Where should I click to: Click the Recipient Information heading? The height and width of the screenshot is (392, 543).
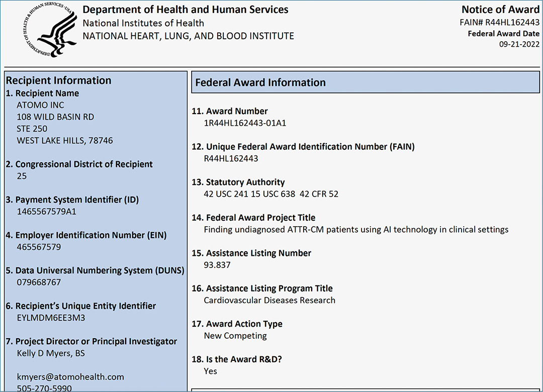(x=58, y=80)
